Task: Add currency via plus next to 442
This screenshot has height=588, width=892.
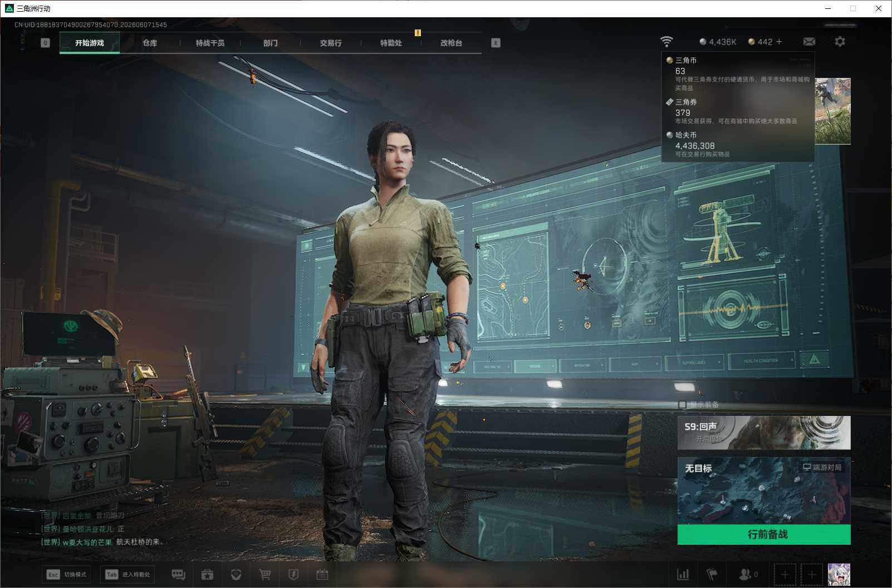Action: tap(779, 42)
